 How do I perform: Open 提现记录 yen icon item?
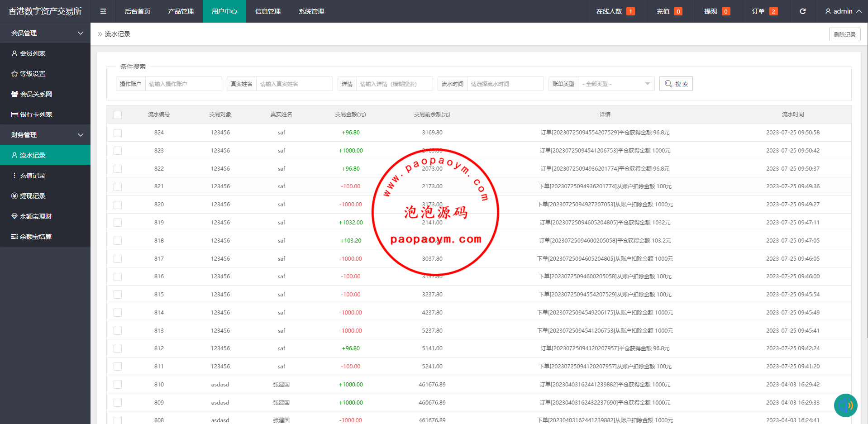14,196
